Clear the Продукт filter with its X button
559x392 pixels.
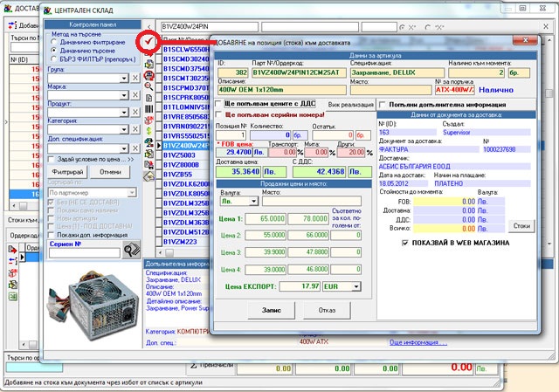(x=135, y=113)
